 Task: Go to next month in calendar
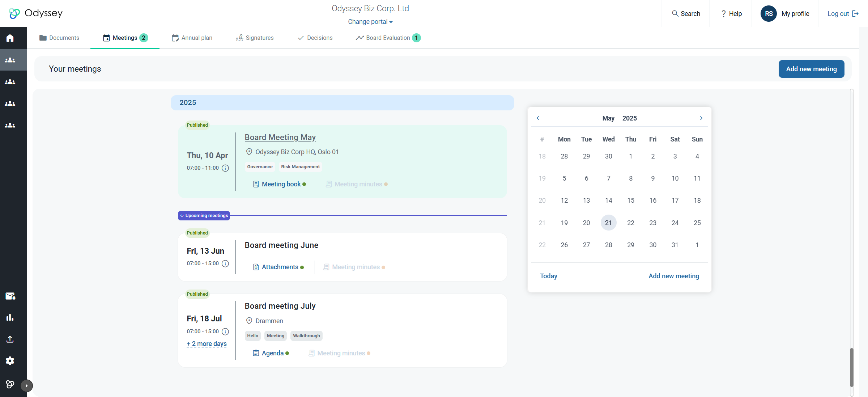point(701,118)
